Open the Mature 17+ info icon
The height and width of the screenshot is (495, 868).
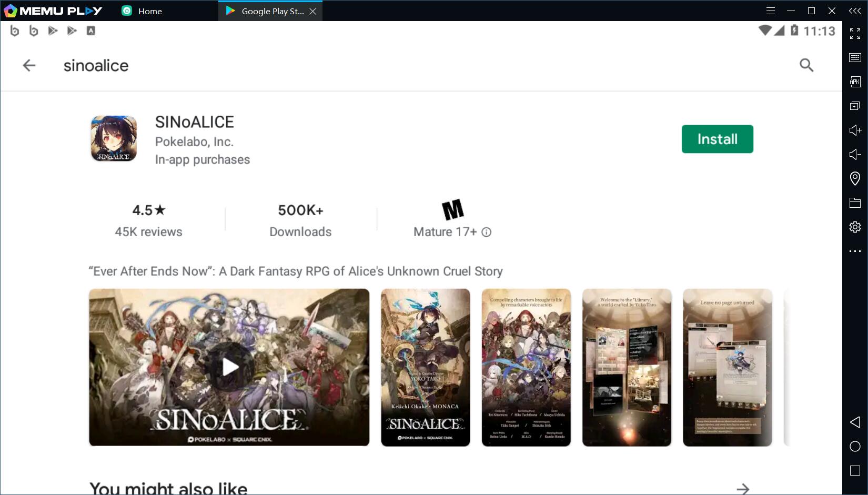(487, 232)
